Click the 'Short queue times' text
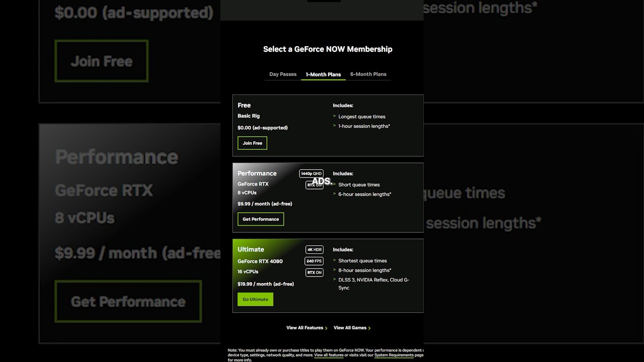Viewport: 644px width, 362px height. [x=359, y=185]
